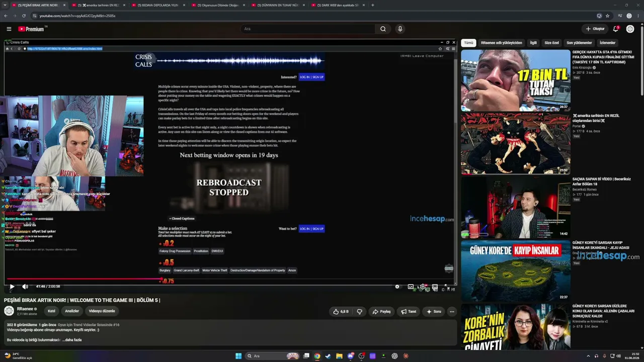Select the Size özel filter chip
The image size is (644, 362).
coord(552,43)
